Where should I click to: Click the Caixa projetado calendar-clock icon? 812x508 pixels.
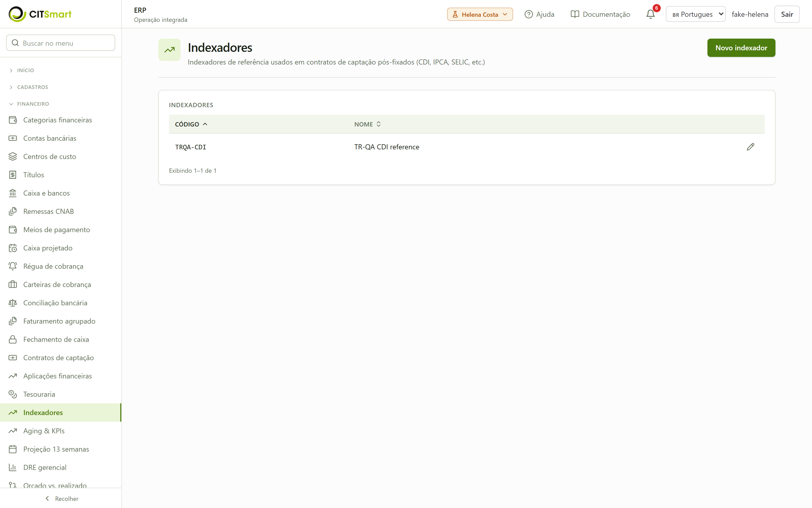click(13, 248)
